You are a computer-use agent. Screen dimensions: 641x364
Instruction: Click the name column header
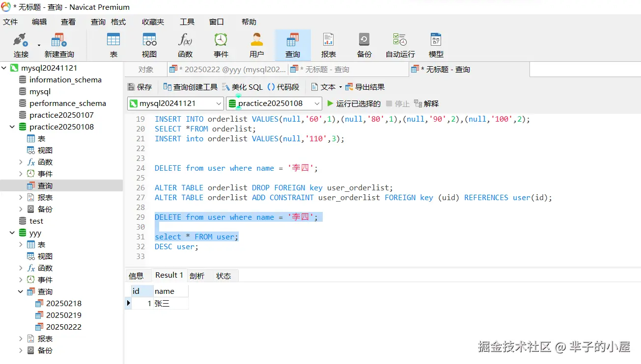pos(170,291)
